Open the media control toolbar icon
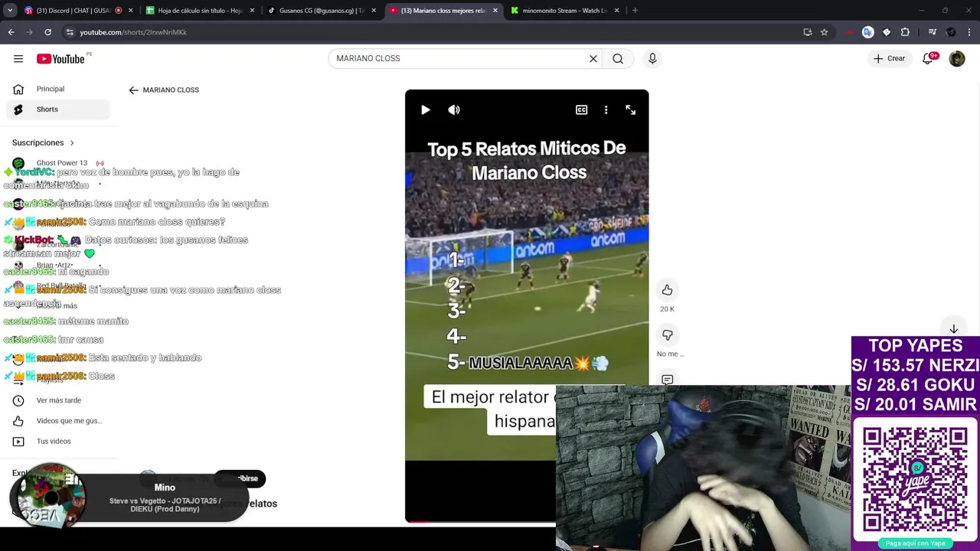Image resolution: width=980 pixels, height=551 pixels. [x=932, y=32]
